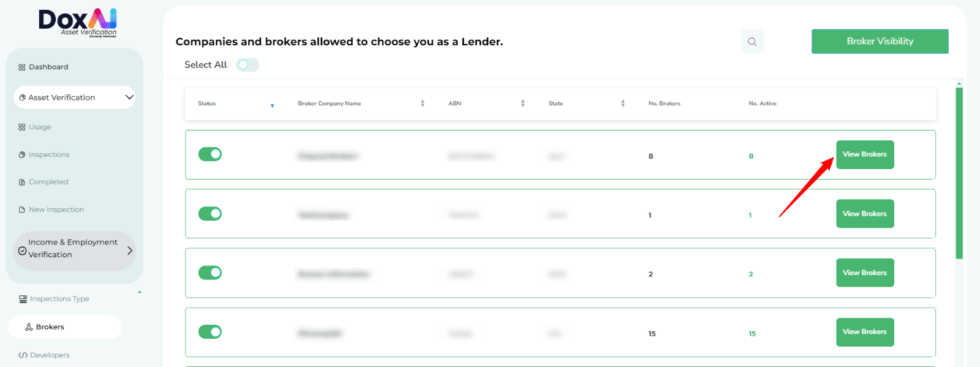This screenshot has width=980, height=367.
Task: Click the Usage sidebar icon
Action: tap(22, 127)
